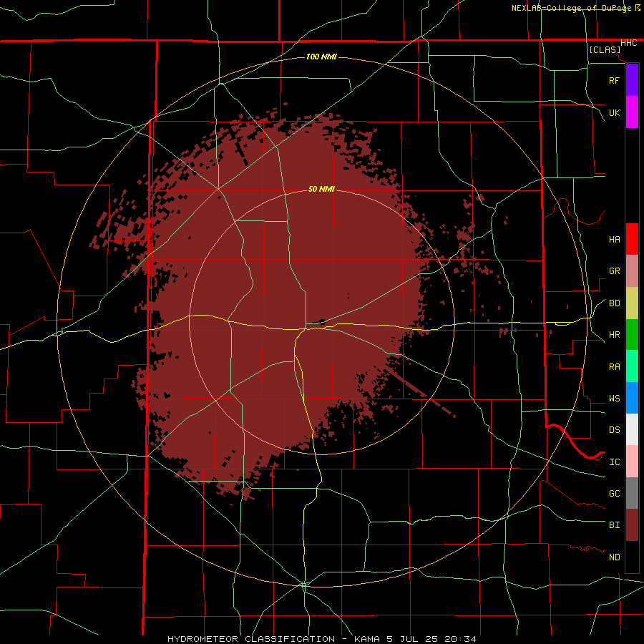Click the radar site marker at center

click(x=322, y=321)
